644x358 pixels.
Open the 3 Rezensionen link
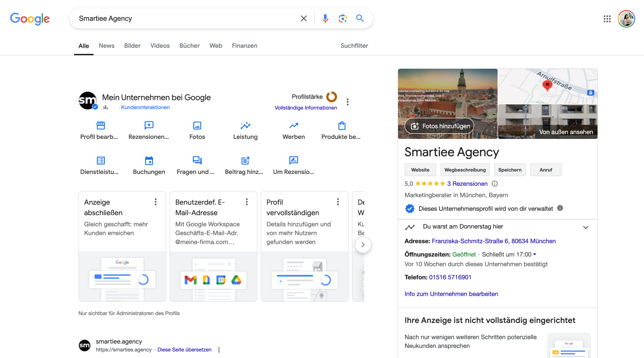pos(468,184)
